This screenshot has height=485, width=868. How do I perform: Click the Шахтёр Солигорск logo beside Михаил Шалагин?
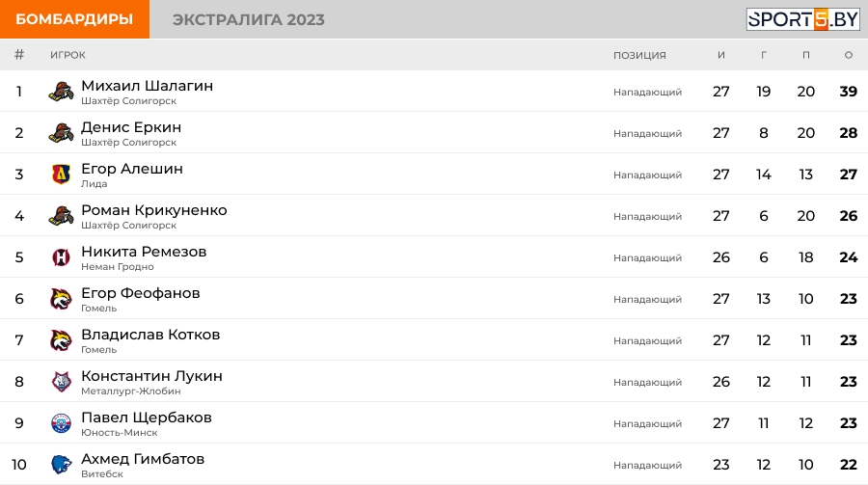[61, 92]
